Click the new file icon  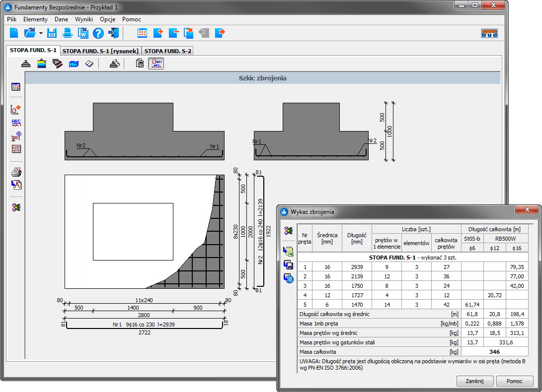14,33
